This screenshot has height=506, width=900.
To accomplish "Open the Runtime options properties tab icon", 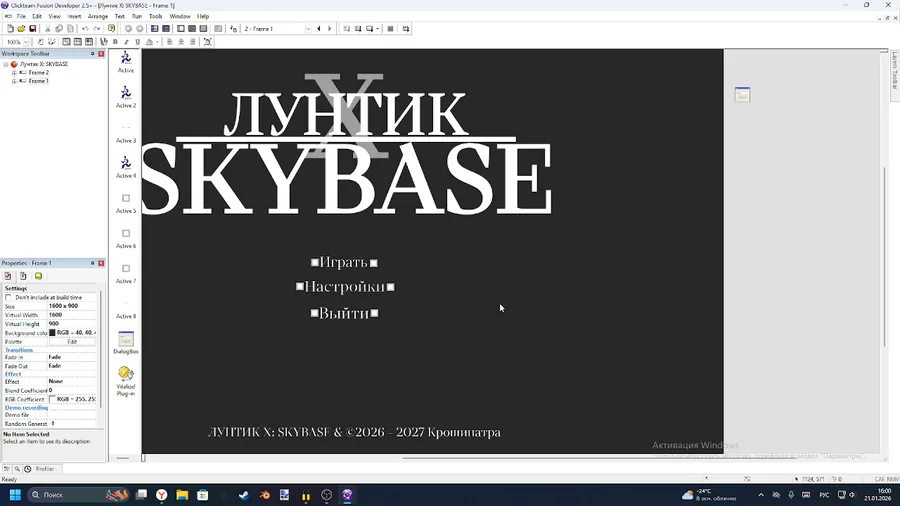I will [23, 276].
